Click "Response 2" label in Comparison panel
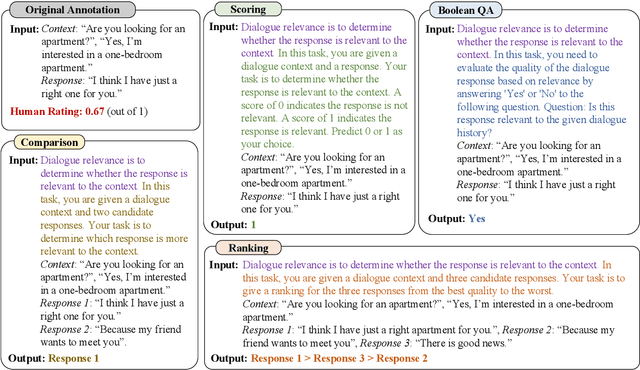 click(x=66, y=329)
